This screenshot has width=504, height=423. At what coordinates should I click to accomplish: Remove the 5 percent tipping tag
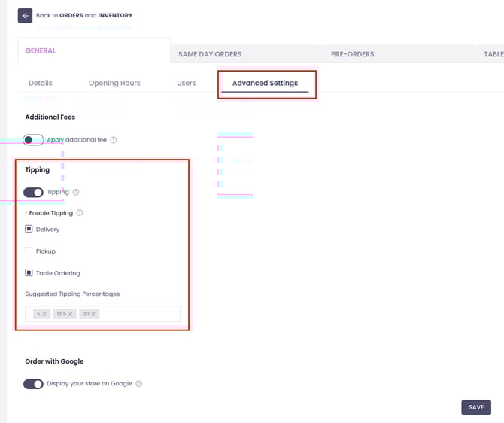[x=44, y=314]
